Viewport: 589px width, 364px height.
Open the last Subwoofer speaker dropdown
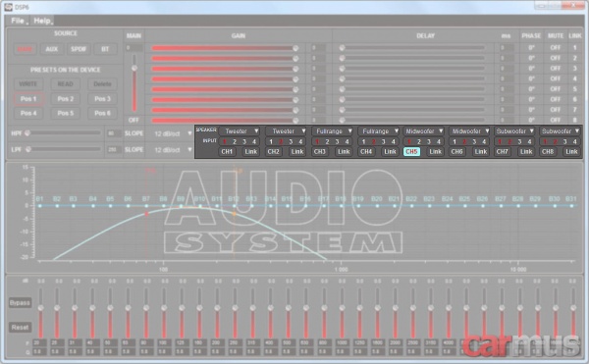(x=561, y=131)
